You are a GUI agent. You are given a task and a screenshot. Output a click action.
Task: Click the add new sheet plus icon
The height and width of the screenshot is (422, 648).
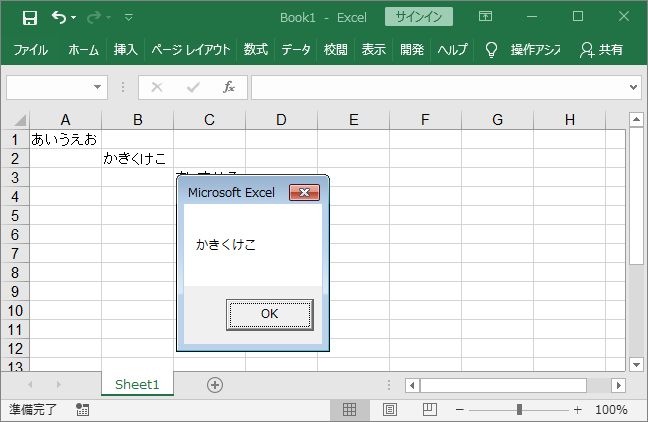pos(214,385)
